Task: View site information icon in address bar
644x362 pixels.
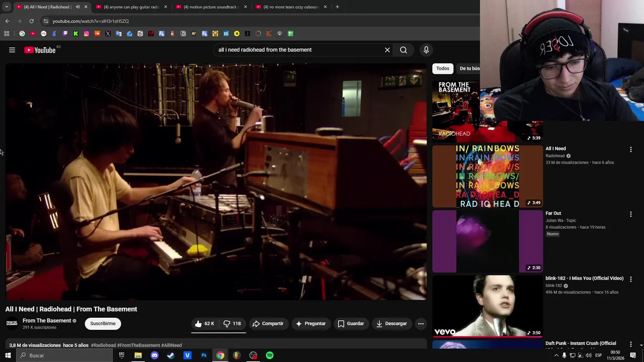Action: (x=46, y=21)
